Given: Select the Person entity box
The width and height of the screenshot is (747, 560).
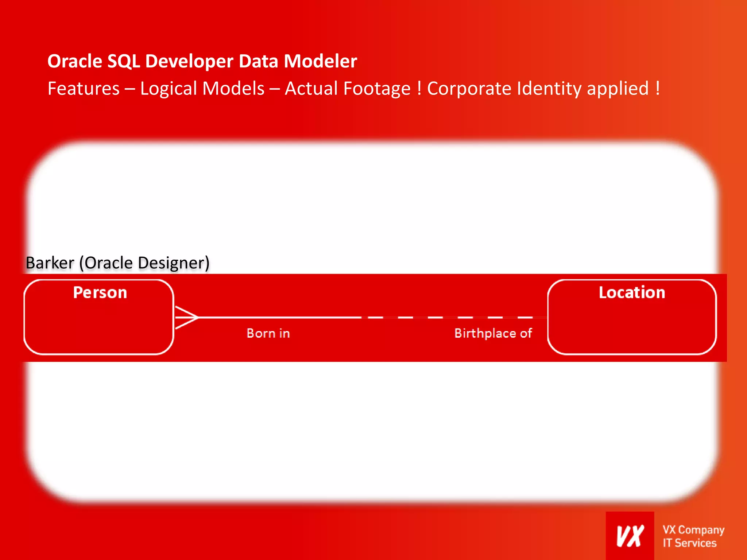Looking at the screenshot, I should pos(98,317).
